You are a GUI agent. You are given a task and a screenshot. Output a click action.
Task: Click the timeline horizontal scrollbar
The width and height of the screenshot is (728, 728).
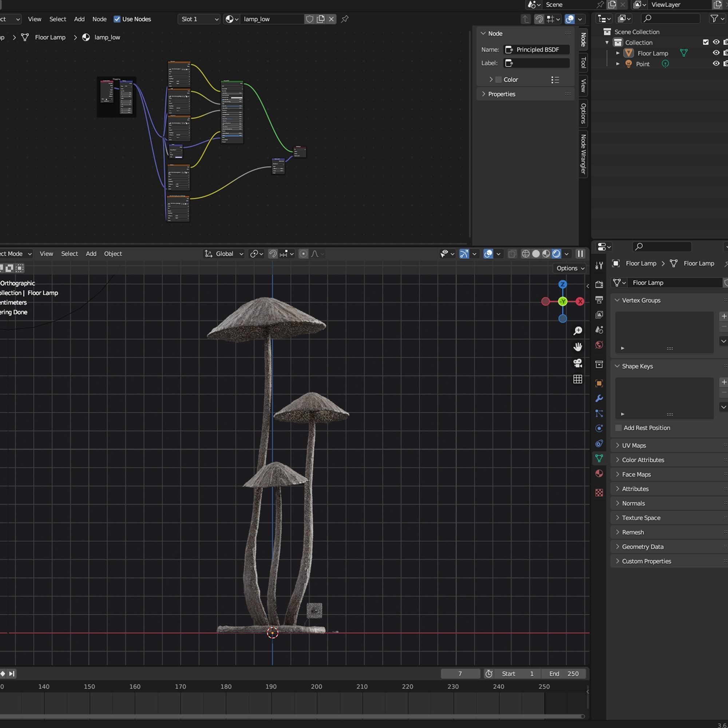292,716
